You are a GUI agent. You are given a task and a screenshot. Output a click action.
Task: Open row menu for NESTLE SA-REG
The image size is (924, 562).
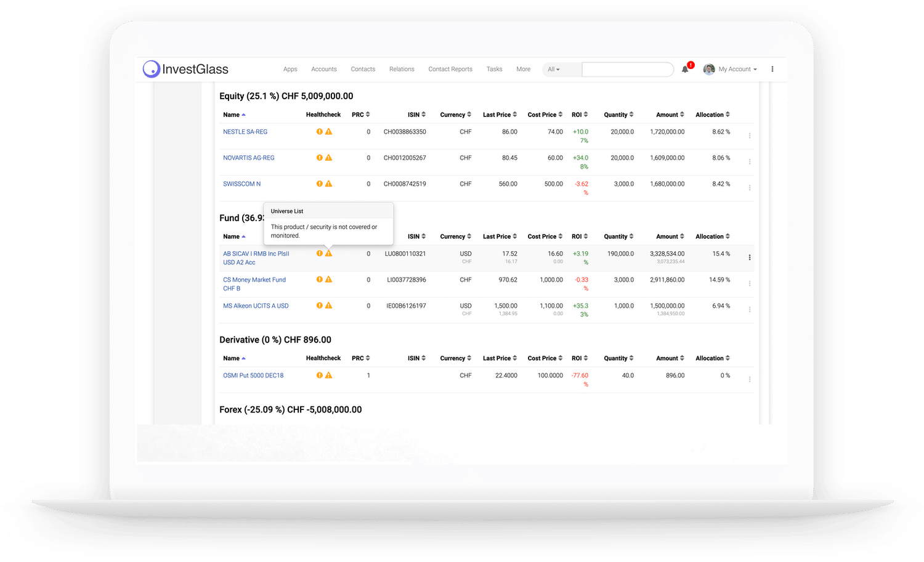[x=750, y=135]
